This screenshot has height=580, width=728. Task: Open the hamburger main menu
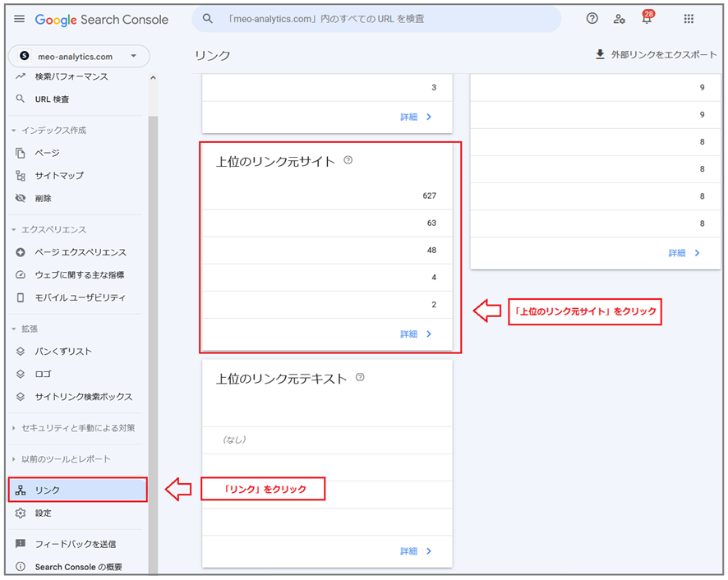point(19,19)
